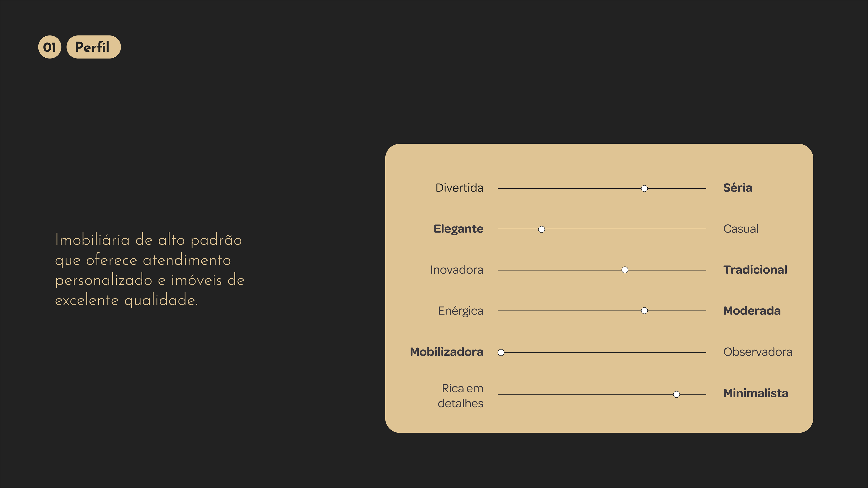868x488 pixels.
Task: Click the bold Tradicional label
Action: pyautogui.click(x=755, y=270)
